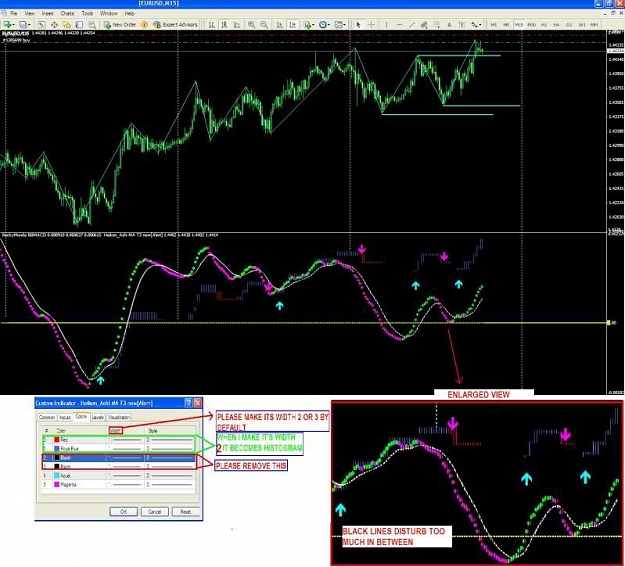
Task: Toggle the Terminal window icon
Action: (79, 25)
